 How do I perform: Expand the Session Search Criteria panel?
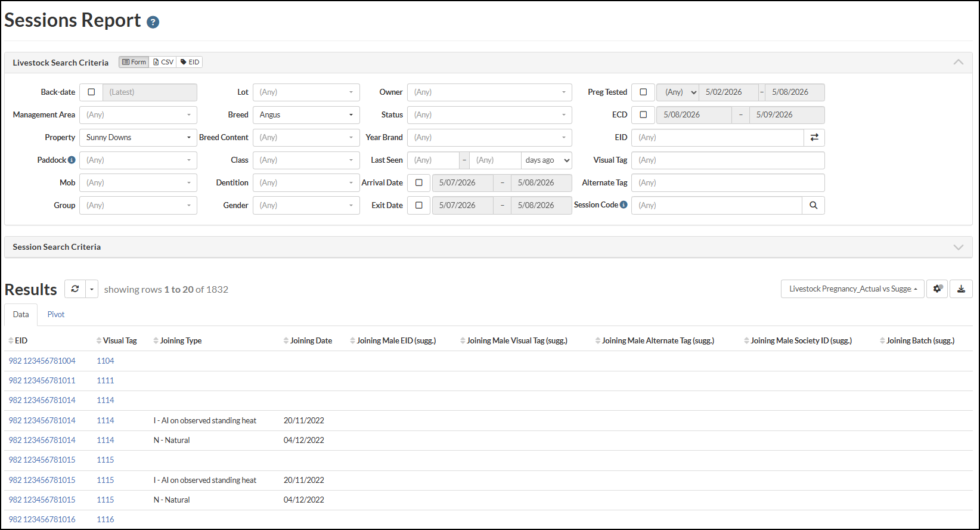click(959, 247)
